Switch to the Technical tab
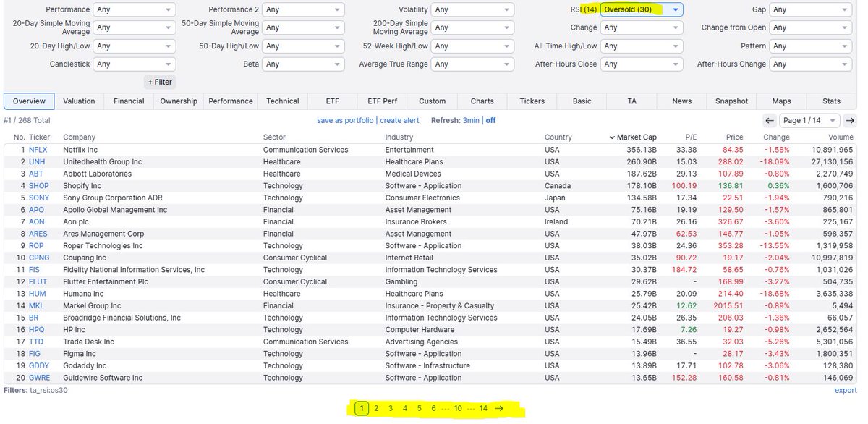Viewport: 868px width, 424px height. [282, 101]
